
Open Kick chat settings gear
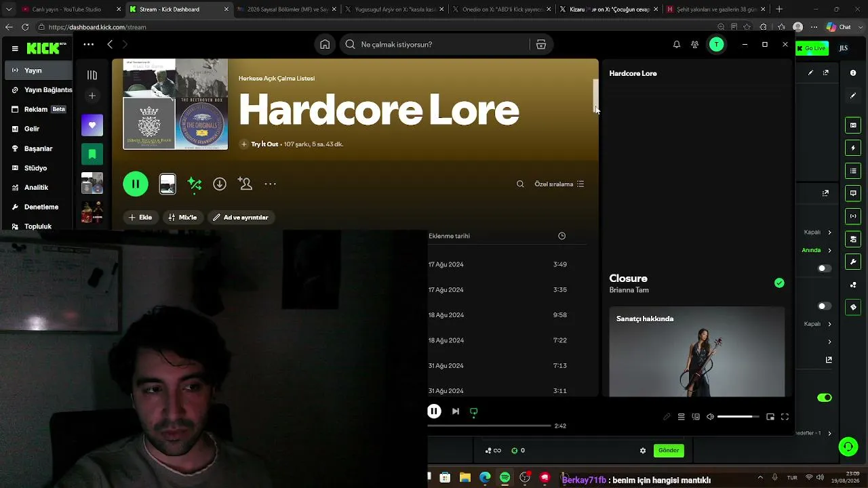click(643, 451)
